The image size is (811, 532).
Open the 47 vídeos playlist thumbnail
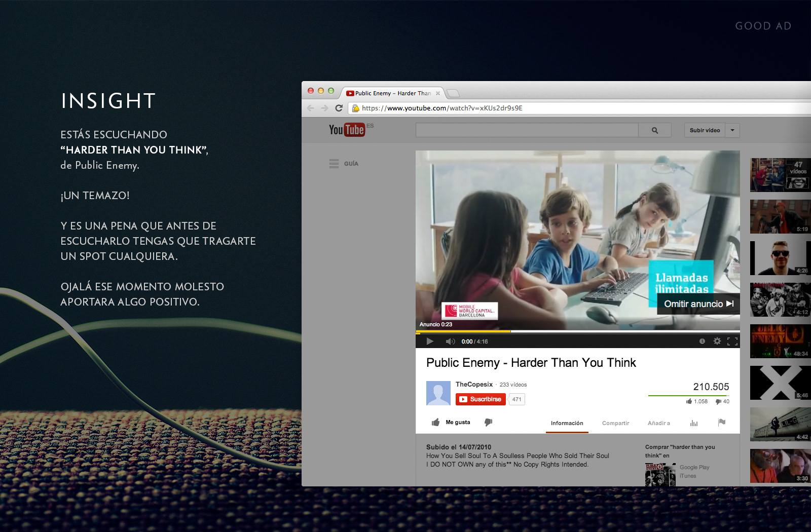click(780, 175)
